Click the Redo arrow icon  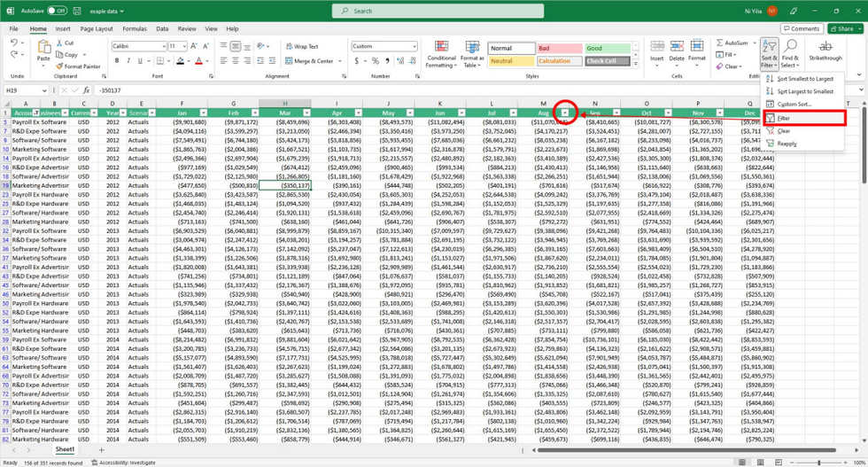click(x=14, y=54)
